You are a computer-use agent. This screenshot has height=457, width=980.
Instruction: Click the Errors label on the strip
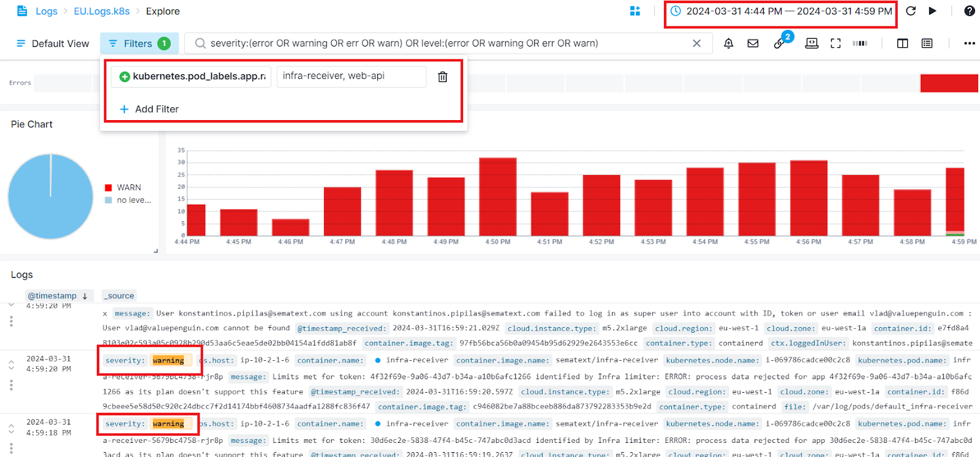(x=20, y=83)
